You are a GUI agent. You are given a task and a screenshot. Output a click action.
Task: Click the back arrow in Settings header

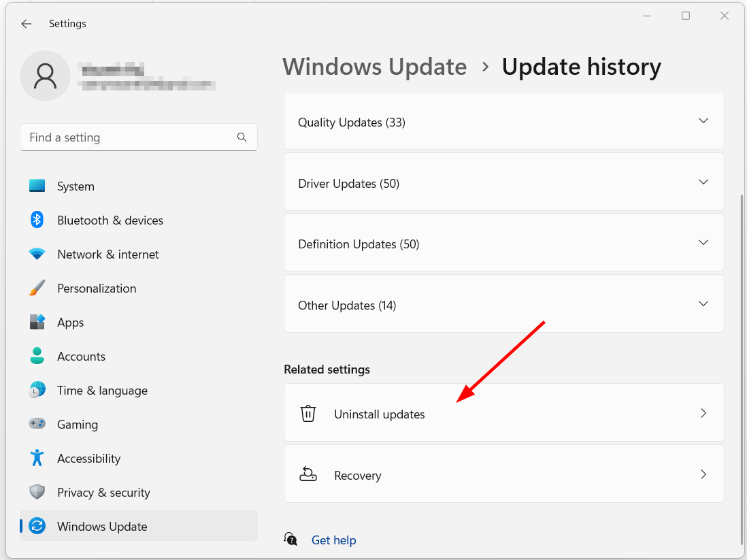[x=27, y=24]
